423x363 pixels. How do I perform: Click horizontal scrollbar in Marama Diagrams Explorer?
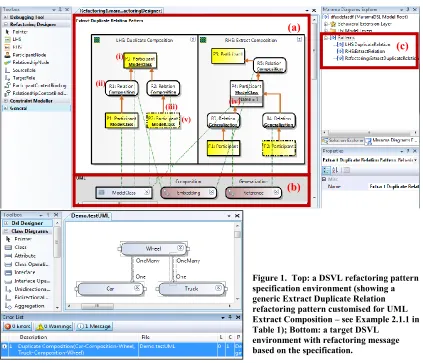370,133
